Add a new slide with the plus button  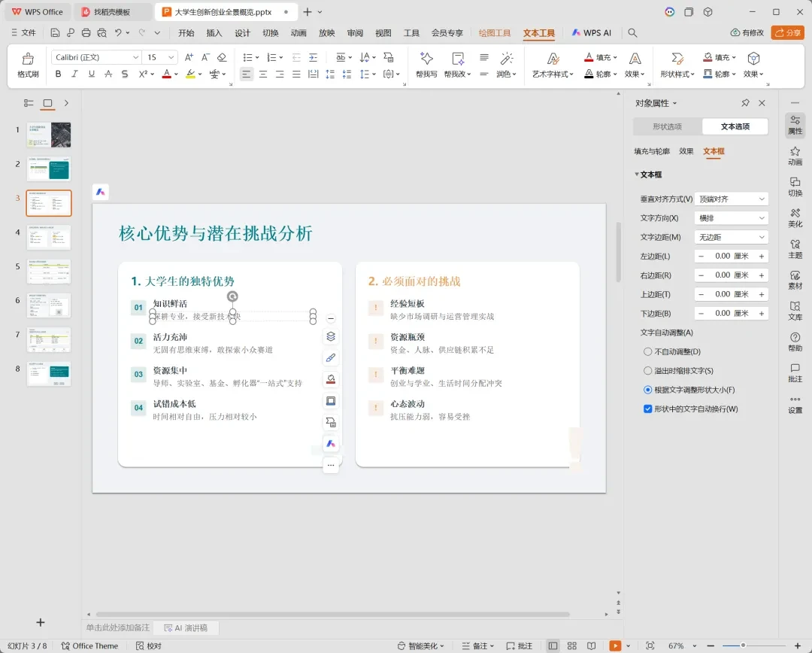pyautogui.click(x=41, y=622)
